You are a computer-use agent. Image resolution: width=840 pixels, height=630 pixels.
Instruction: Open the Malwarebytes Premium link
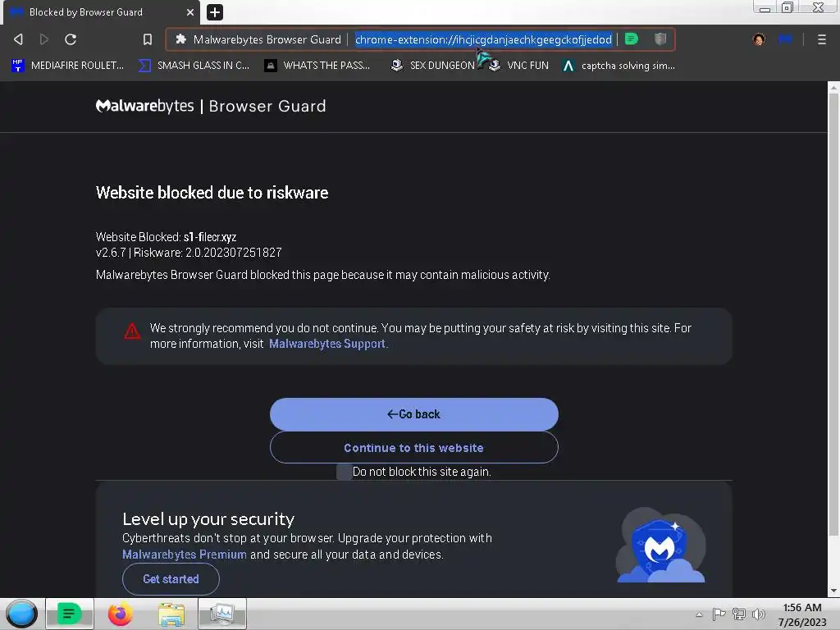pos(185,555)
